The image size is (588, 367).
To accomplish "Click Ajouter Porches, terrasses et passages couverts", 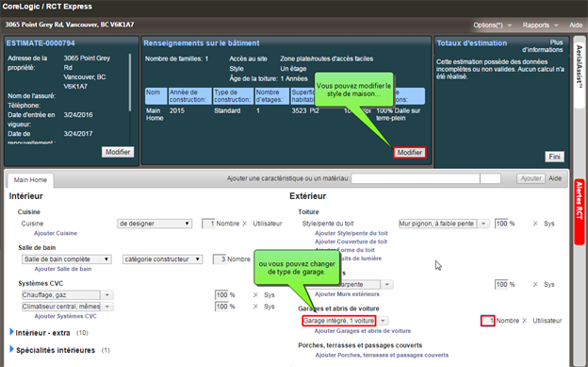I will [382, 355].
